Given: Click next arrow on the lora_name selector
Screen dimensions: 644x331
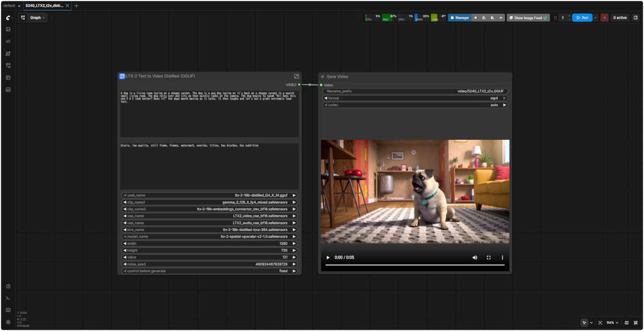Looking at the screenshot, I should pyautogui.click(x=294, y=229).
